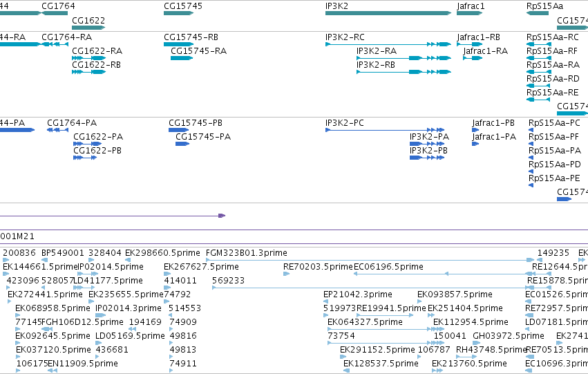Select the Jafrac1-RB transcript
This screenshot has width=588, height=374.
point(469,44)
